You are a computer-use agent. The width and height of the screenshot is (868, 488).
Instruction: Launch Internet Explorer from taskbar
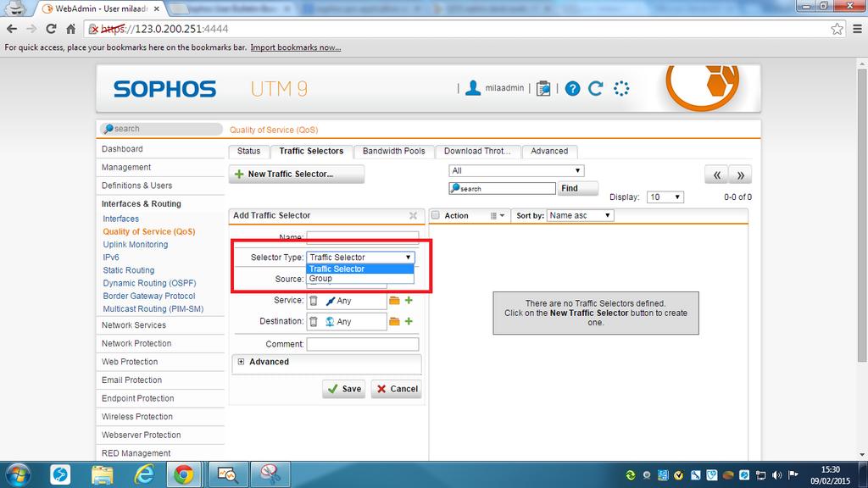(x=144, y=474)
